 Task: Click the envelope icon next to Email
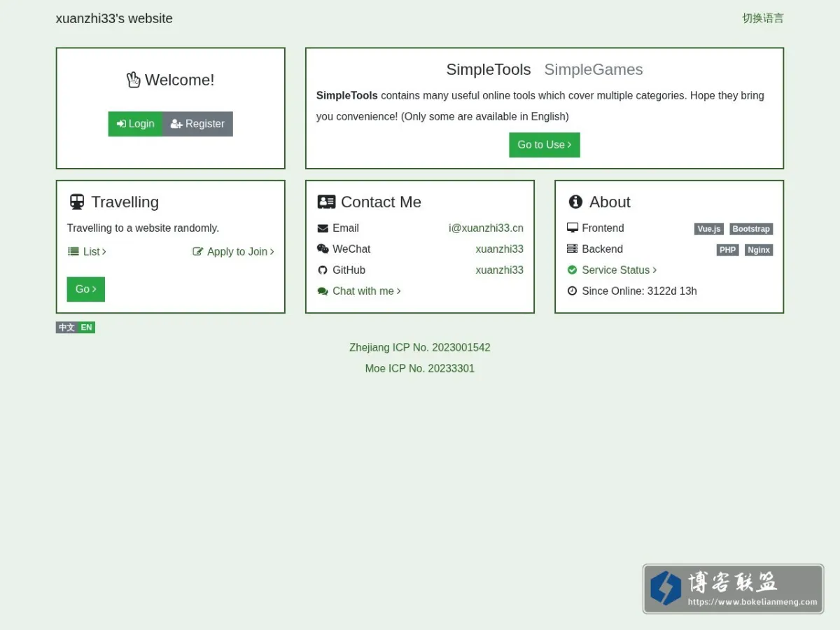tap(323, 228)
